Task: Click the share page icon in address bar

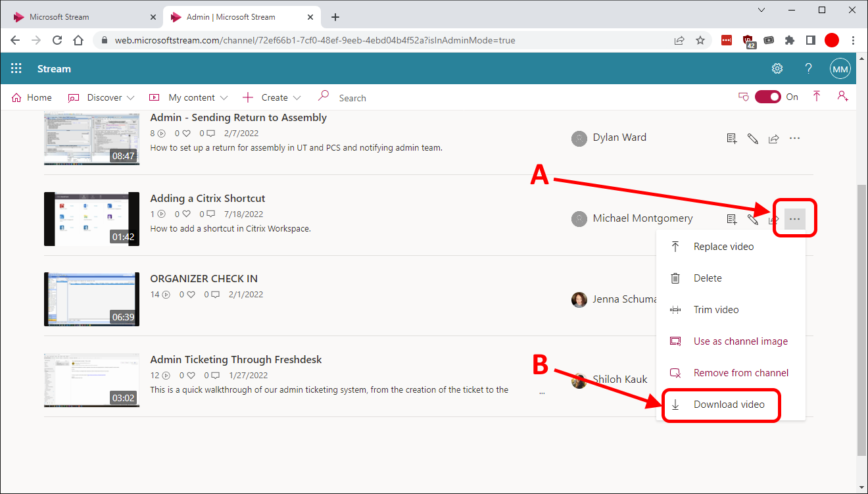Action: [x=679, y=40]
